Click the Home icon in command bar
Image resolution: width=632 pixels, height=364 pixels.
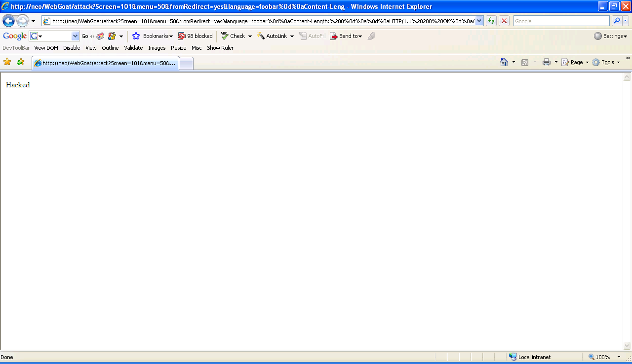pos(504,62)
